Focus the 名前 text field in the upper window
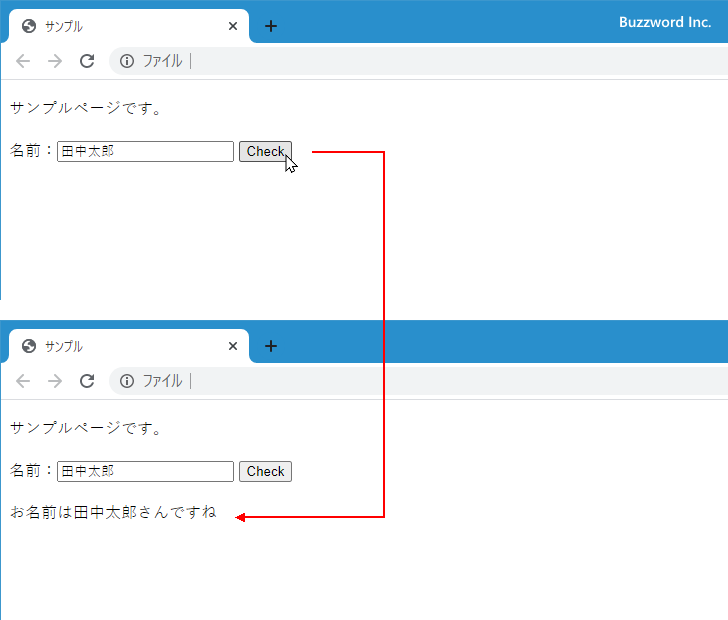Screen dimensions: 728x620 [145, 152]
